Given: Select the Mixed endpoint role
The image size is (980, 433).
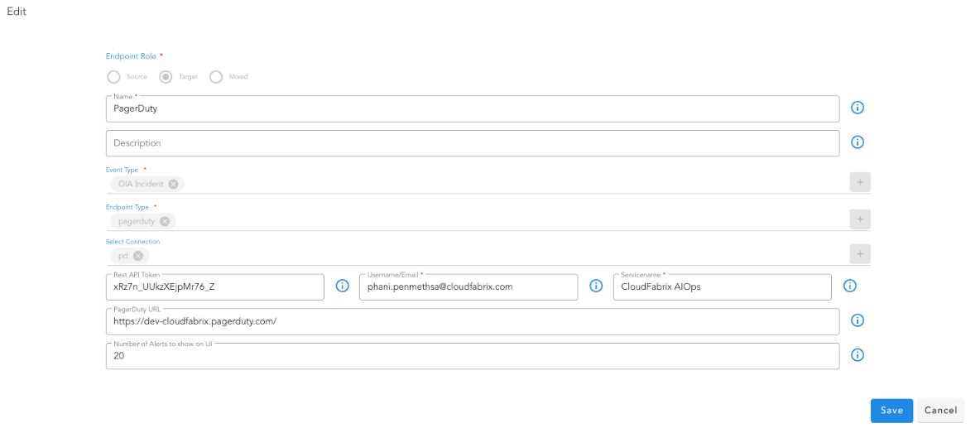Looking at the screenshot, I should [216, 77].
